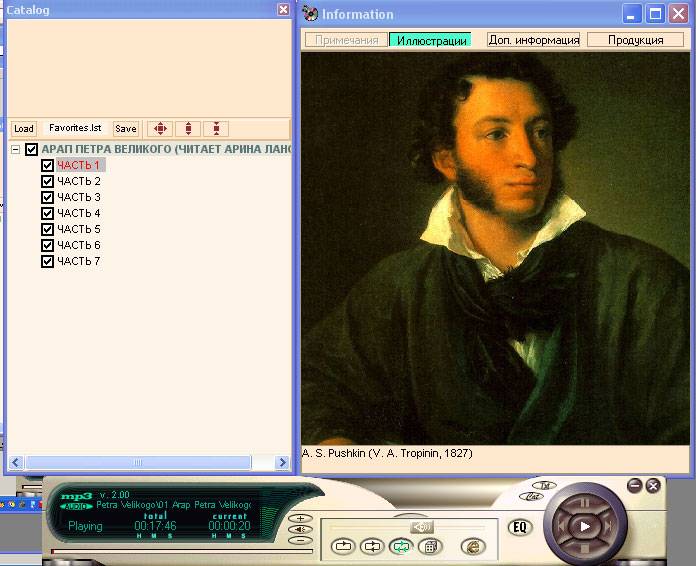Click the center Play button on the round control
The image size is (696, 566).
pyautogui.click(x=585, y=526)
